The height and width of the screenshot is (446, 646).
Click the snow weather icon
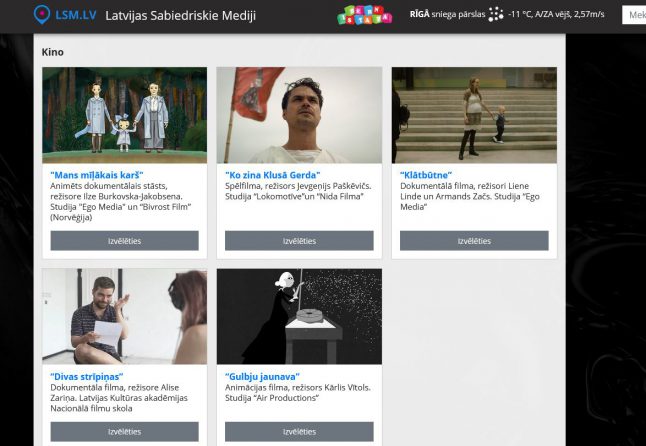[x=496, y=15]
